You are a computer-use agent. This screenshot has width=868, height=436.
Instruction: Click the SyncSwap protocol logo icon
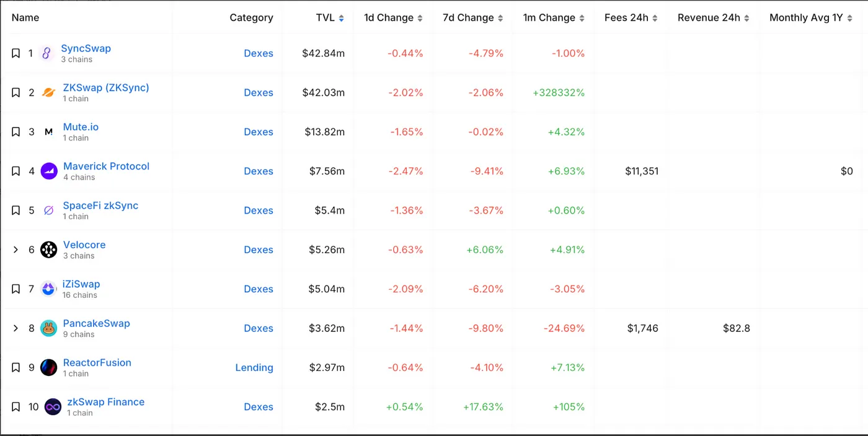[46, 53]
